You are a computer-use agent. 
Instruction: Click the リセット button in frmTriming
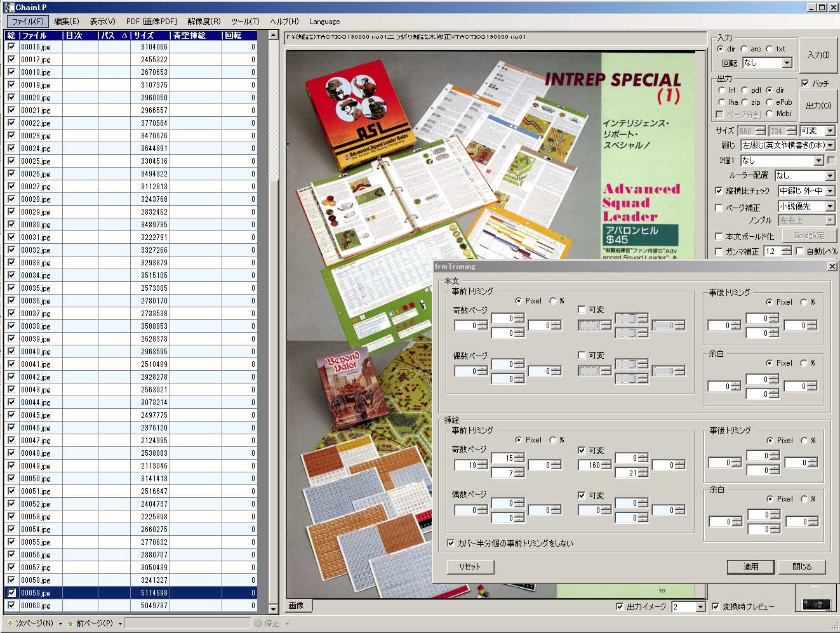coord(470,566)
